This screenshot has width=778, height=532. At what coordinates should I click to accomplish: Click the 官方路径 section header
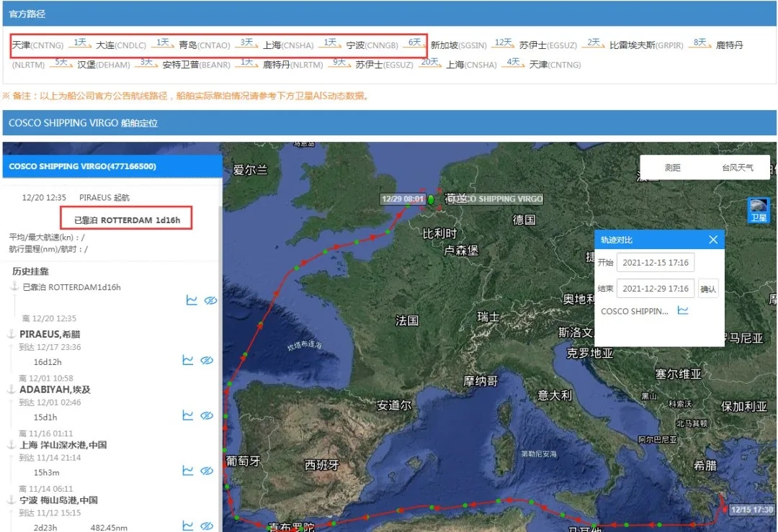(x=390, y=14)
